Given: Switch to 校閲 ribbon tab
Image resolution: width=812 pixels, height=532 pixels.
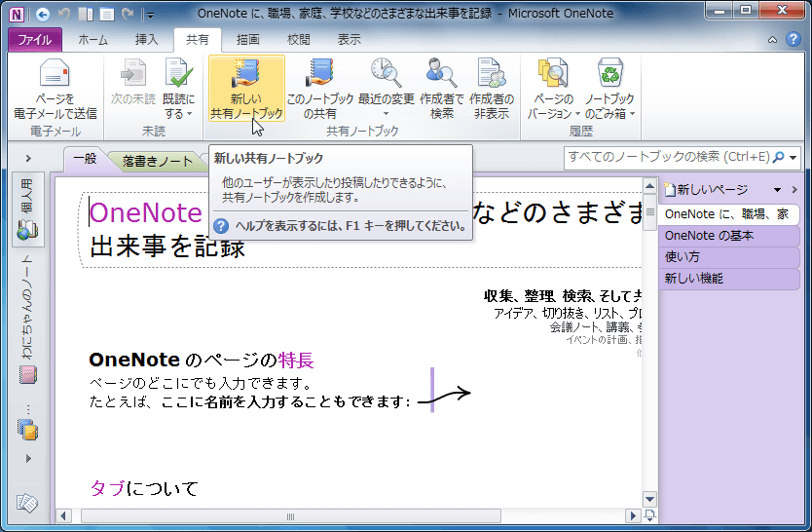Looking at the screenshot, I should (299, 40).
